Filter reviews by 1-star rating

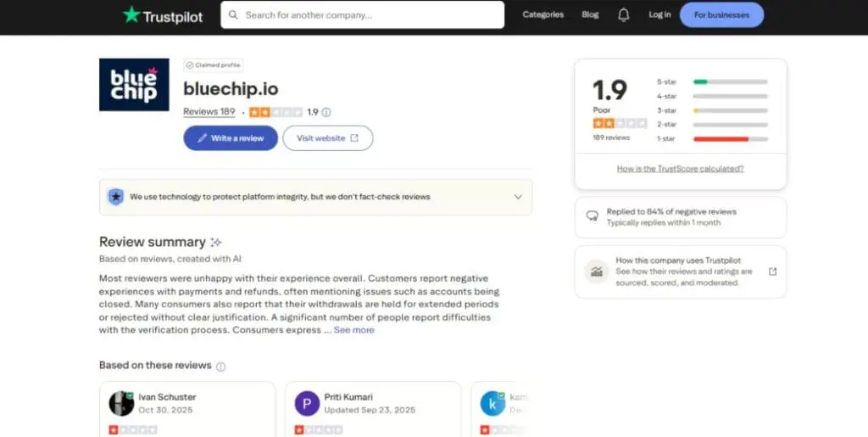click(x=730, y=138)
